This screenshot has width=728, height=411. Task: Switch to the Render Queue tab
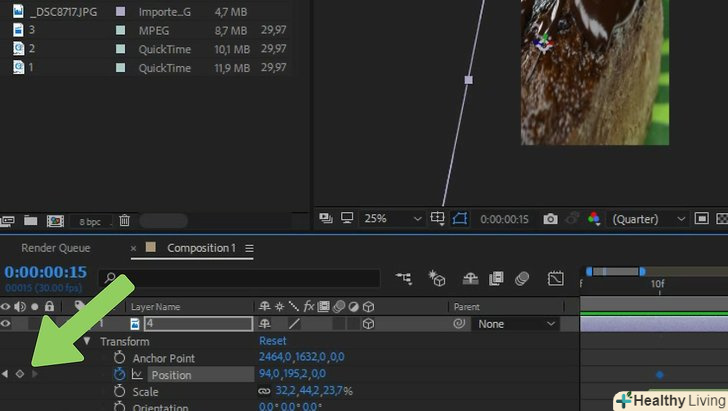(56, 248)
